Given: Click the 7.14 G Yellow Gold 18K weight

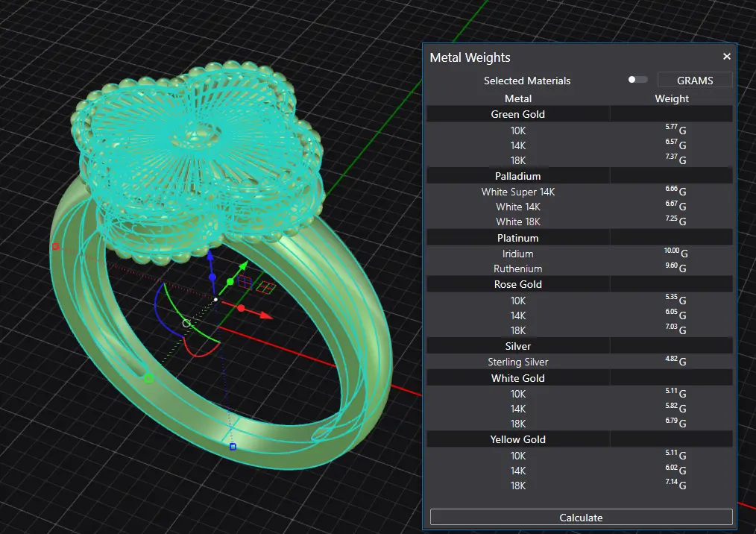Looking at the screenshot, I should 675,483.
